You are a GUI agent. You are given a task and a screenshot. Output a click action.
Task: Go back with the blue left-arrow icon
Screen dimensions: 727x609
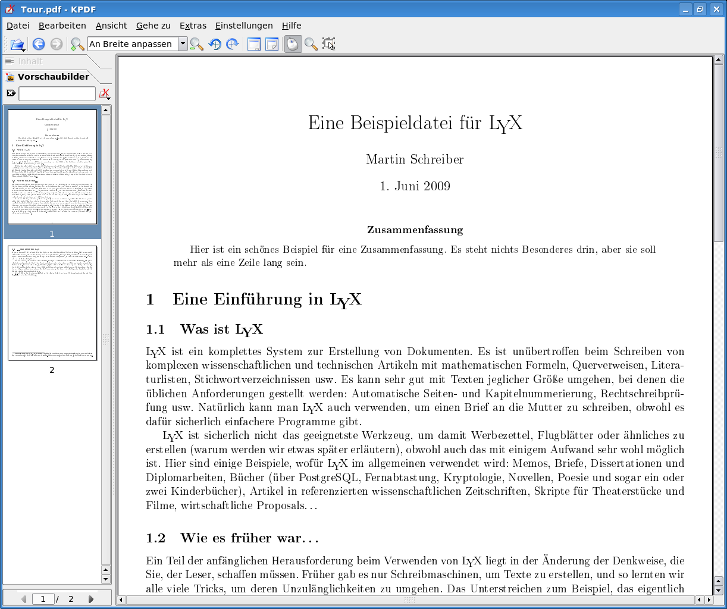tap(38, 44)
